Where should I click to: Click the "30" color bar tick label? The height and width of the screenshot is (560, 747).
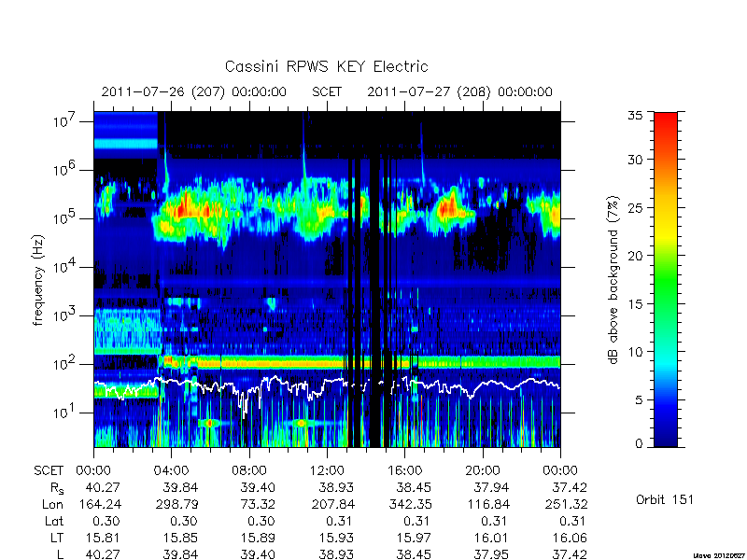point(635,159)
